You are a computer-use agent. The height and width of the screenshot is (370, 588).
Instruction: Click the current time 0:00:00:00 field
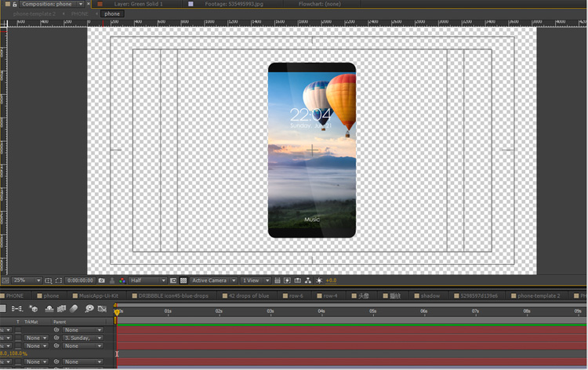[80, 280]
